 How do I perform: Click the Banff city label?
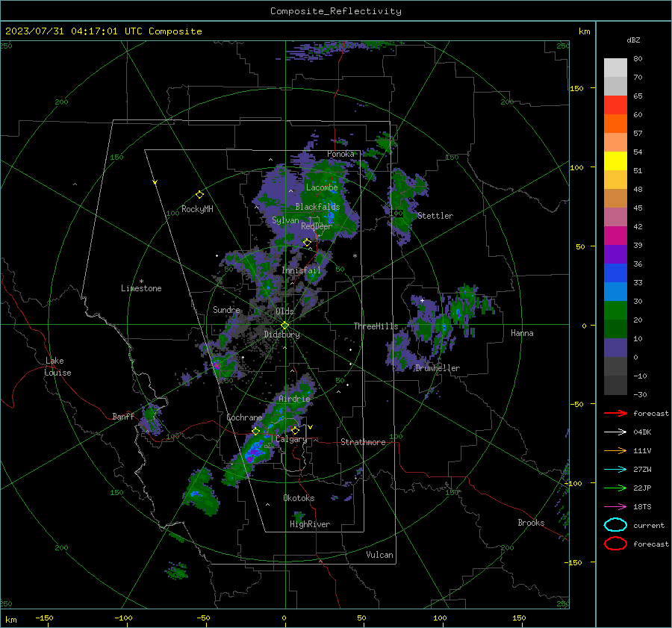click(123, 417)
